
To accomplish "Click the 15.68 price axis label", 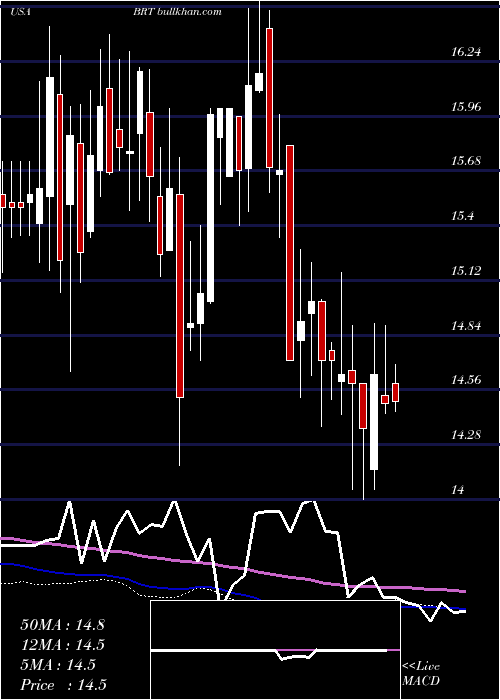I will tap(466, 161).
